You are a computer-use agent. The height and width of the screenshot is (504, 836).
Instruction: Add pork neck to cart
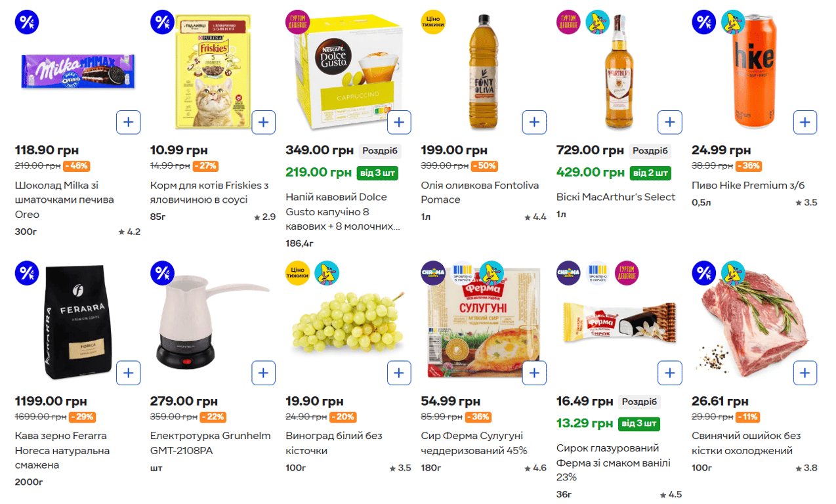(x=805, y=373)
